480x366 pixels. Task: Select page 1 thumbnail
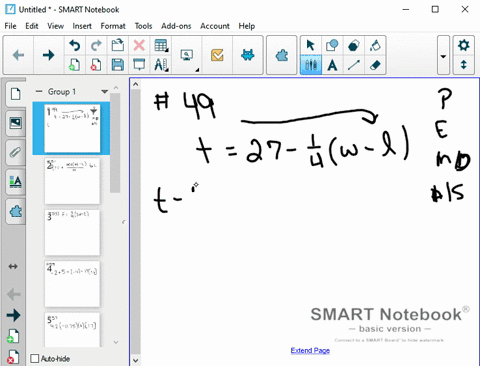tap(72, 128)
